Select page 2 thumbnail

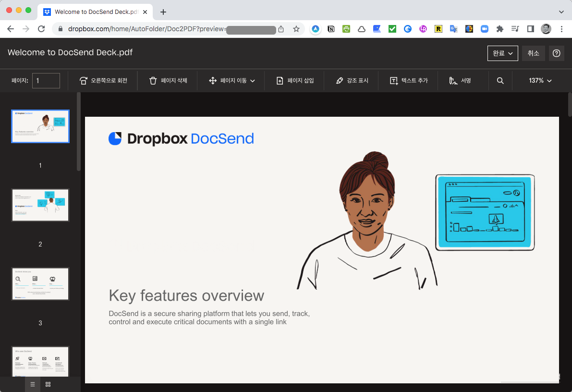click(x=40, y=205)
